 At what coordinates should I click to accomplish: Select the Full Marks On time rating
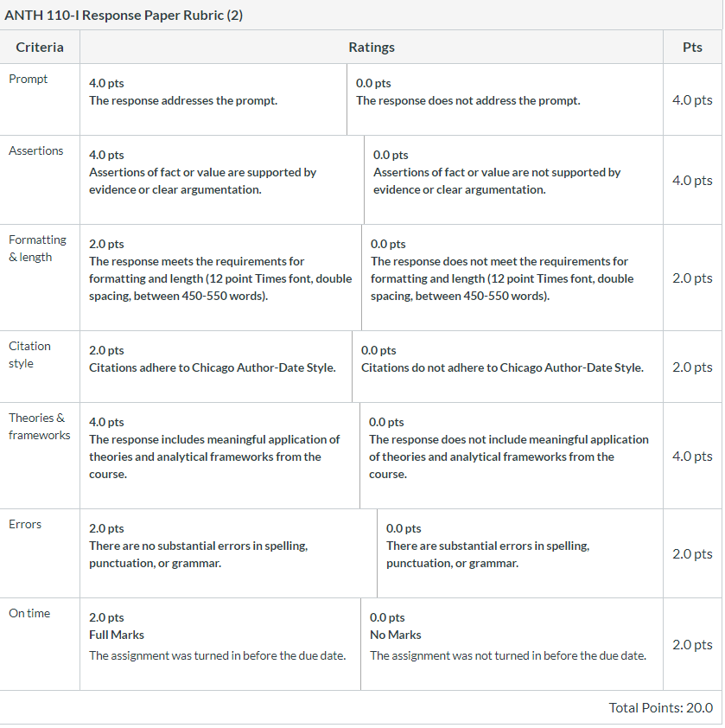[220, 644]
